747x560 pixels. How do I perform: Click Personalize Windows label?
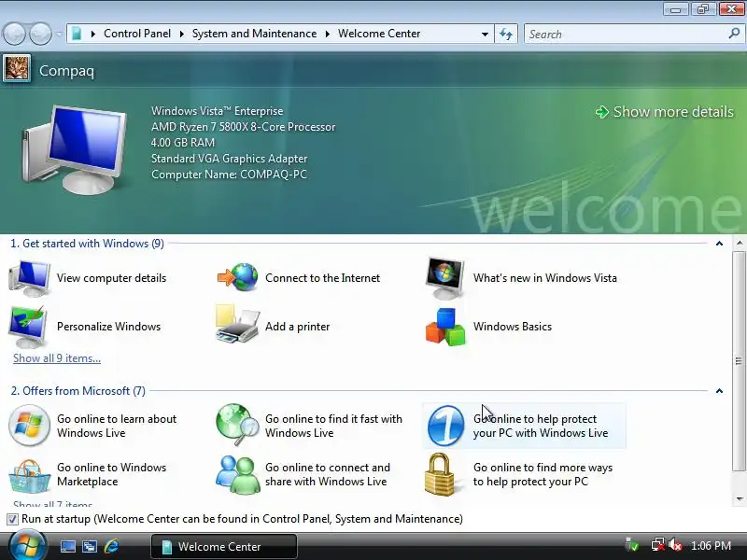(x=108, y=327)
